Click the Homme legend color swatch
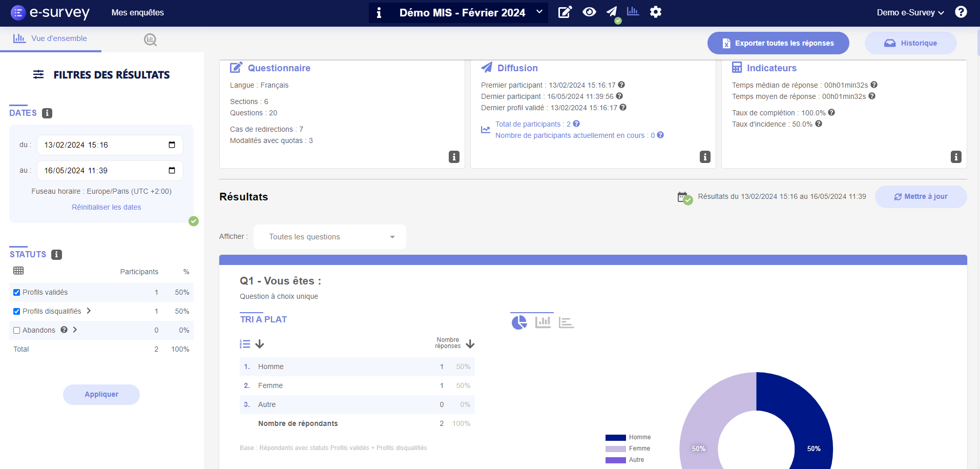The image size is (980, 469). 615,438
